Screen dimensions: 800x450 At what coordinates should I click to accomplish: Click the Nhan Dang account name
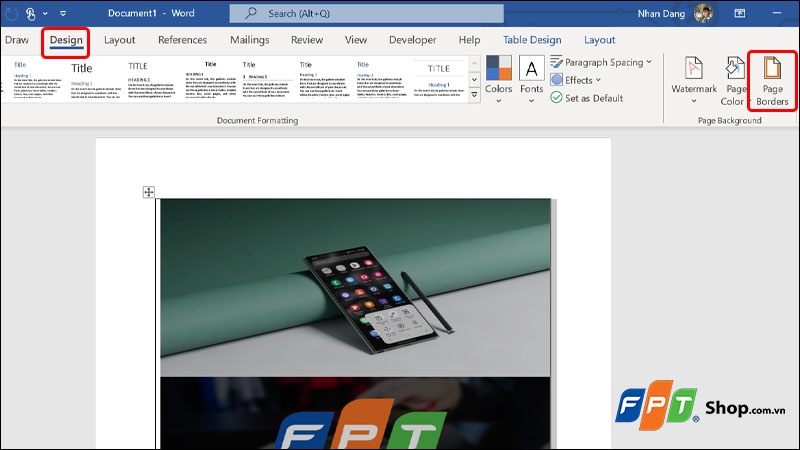pos(661,13)
